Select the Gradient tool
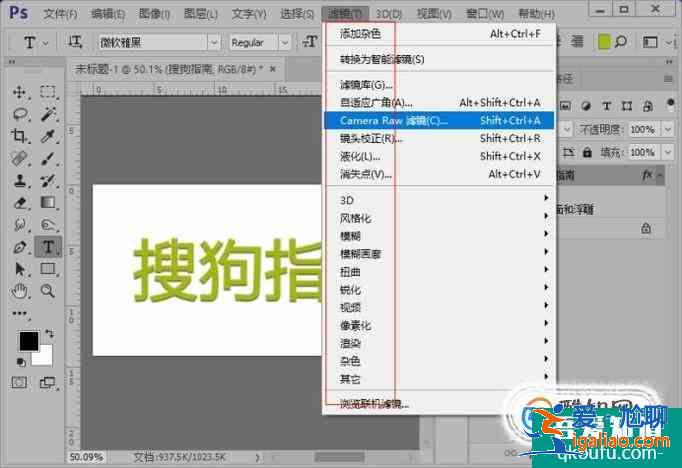 pos(48,202)
